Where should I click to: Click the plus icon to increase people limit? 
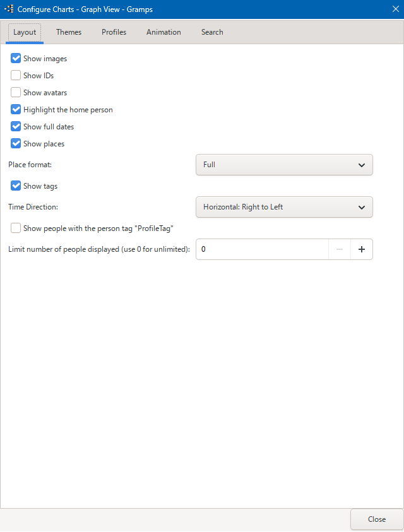362,249
